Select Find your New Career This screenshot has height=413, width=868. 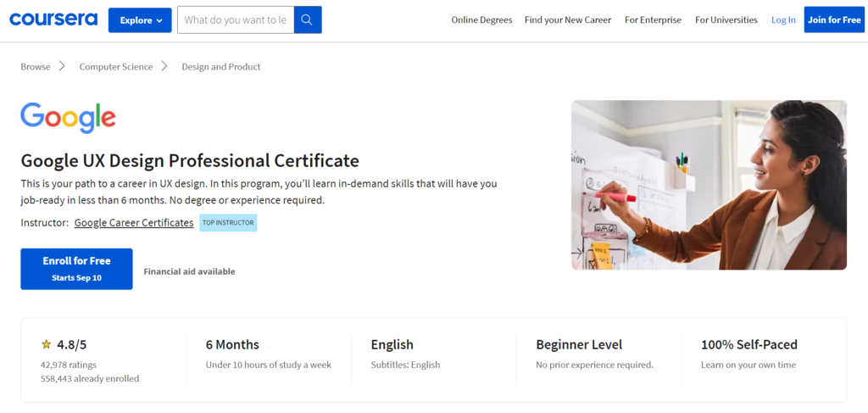pyautogui.click(x=567, y=20)
